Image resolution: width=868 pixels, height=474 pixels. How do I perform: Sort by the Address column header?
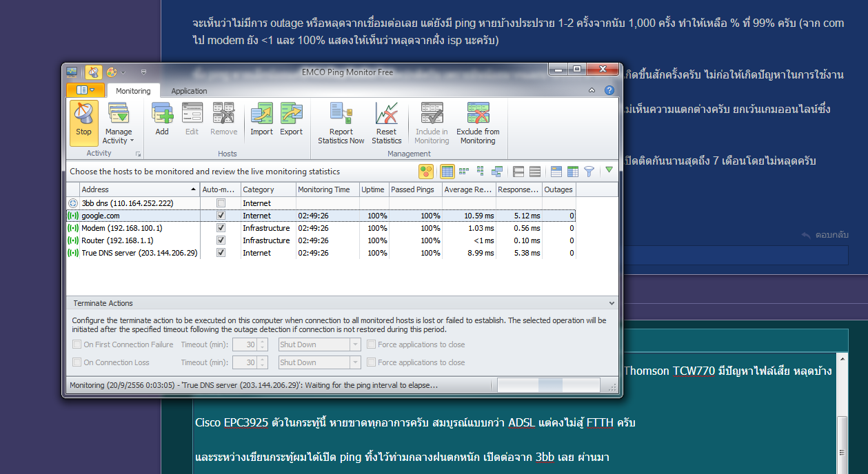point(140,189)
